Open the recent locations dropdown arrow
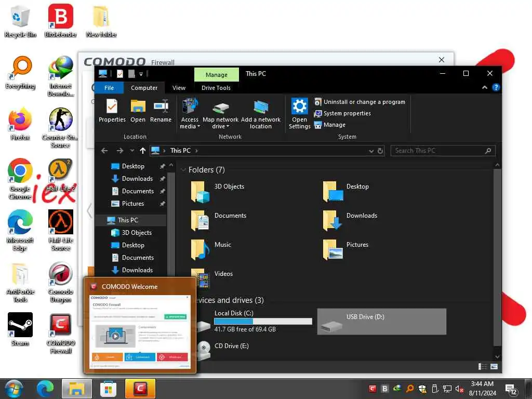 click(132, 151)
